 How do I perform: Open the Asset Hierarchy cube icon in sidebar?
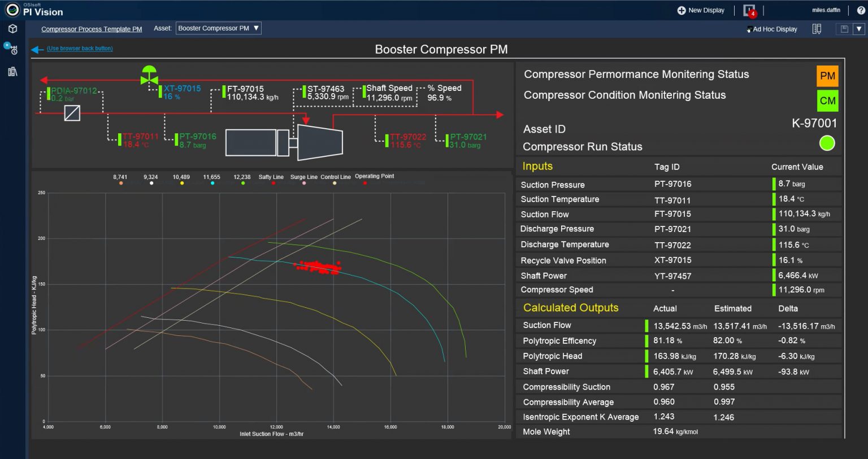12,29
